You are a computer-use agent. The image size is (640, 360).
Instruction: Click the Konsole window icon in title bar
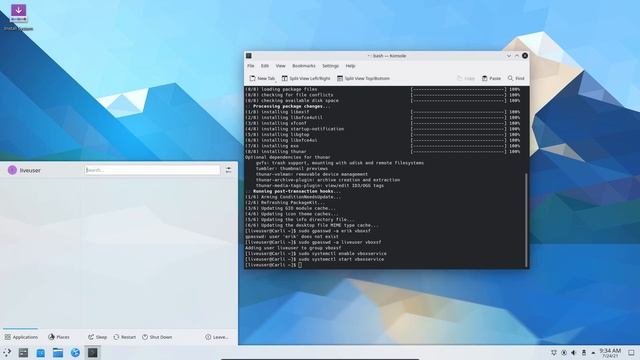coord(249,56)
